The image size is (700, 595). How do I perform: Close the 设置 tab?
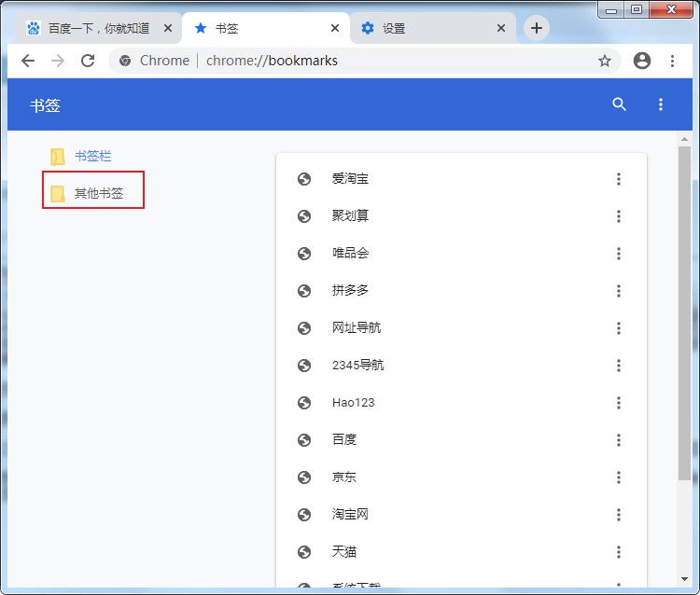click(501, 28)
